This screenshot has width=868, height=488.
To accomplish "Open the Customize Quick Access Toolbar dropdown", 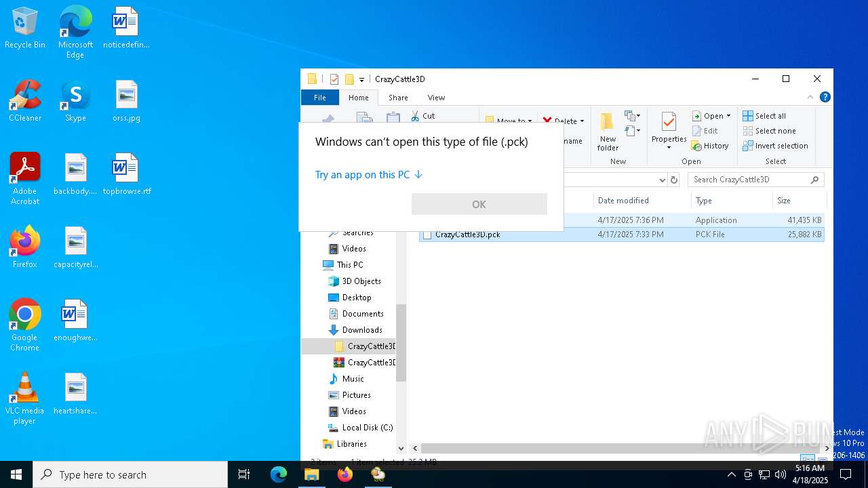I will (x=362, y=79).
